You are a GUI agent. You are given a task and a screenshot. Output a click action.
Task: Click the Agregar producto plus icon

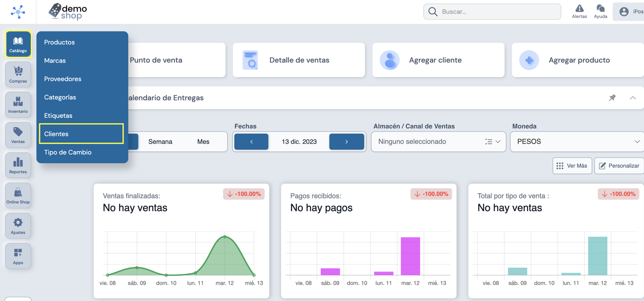(529, 60)
